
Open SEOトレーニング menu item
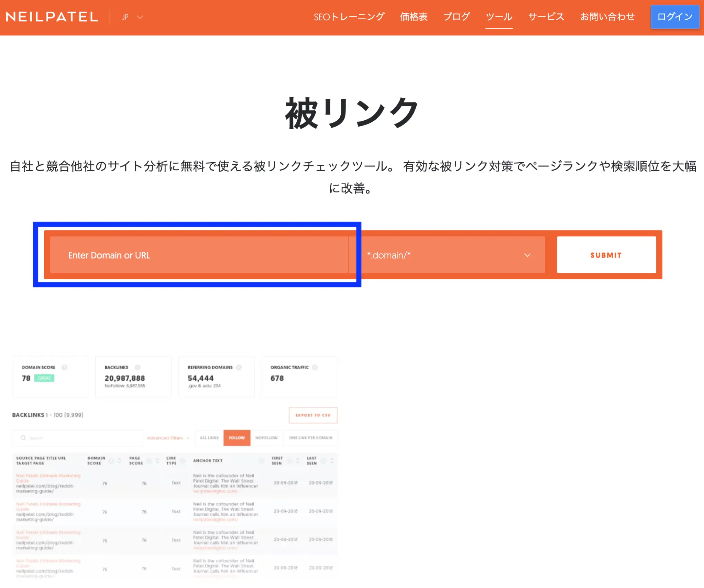(x=349, y=17)
